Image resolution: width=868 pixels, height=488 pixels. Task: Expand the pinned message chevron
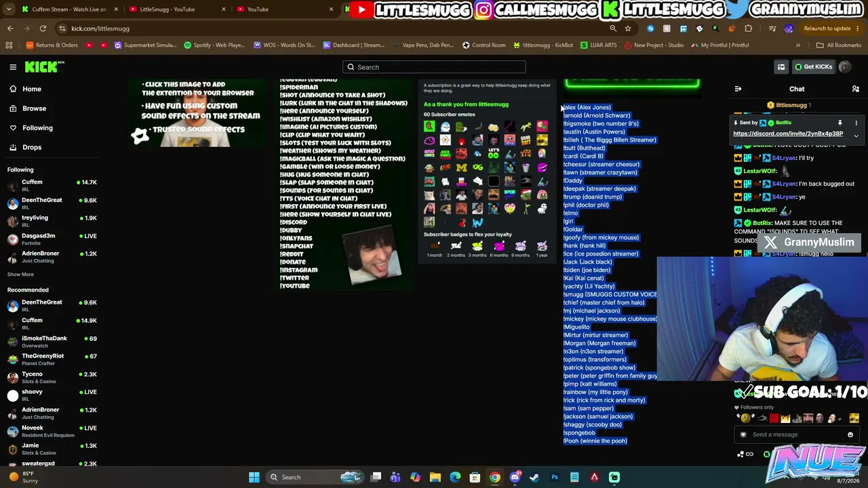(x=856, y=136)
